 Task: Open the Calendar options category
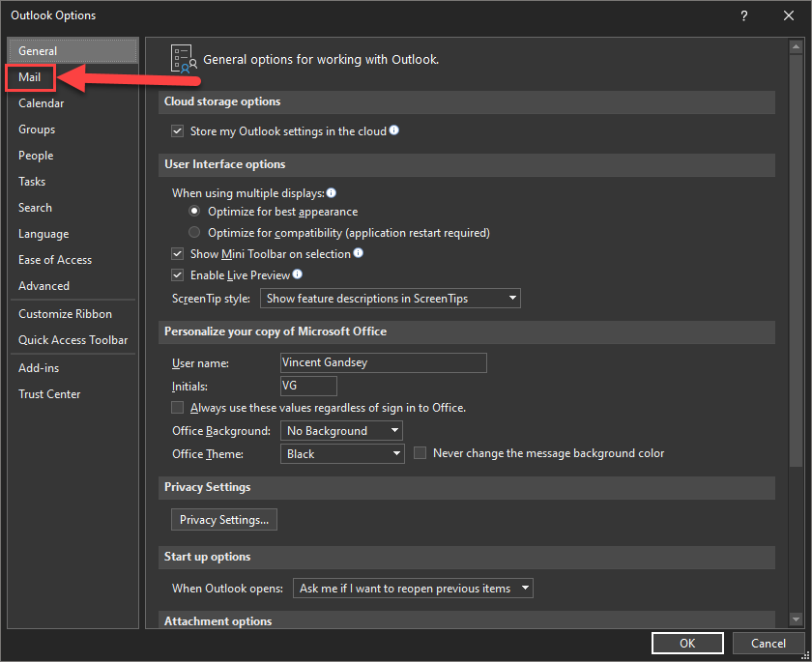coord(73,103)
